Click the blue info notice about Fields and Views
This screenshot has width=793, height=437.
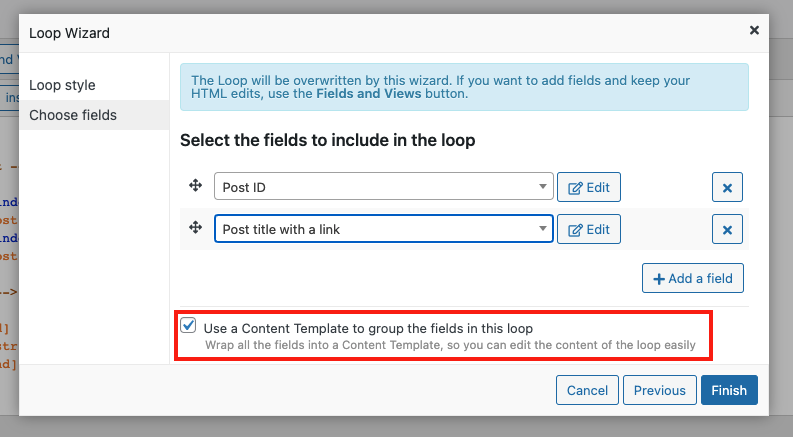[x=464, y=87]
